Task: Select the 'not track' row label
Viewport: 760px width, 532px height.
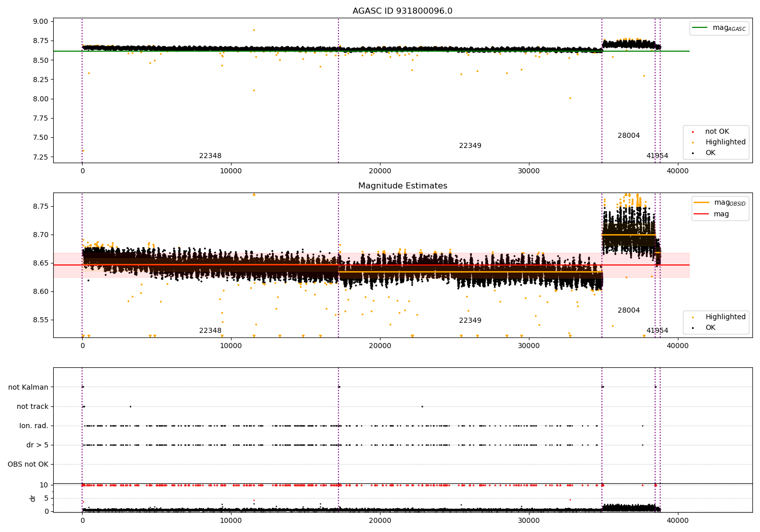Action: tap(32, 406)
